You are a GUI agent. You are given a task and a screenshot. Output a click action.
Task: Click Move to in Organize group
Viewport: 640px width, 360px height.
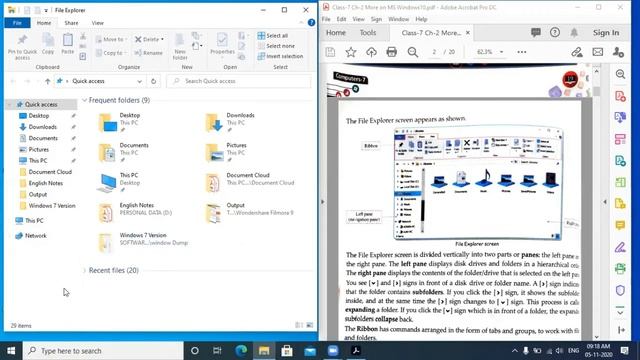111,39
